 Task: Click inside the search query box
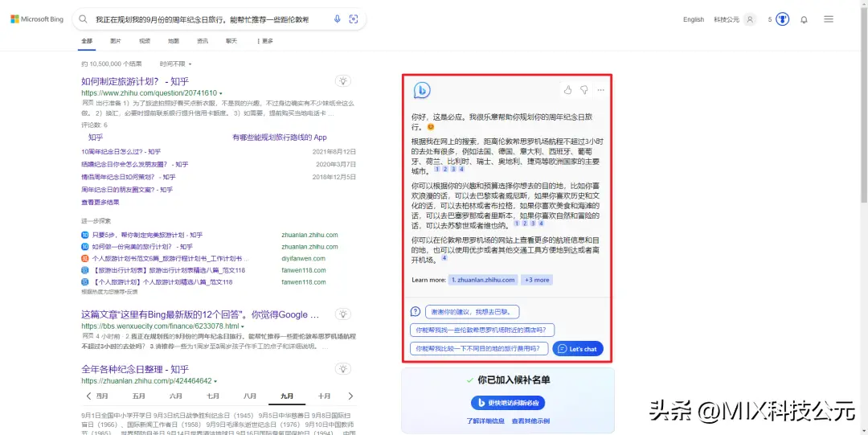[202, 19]
